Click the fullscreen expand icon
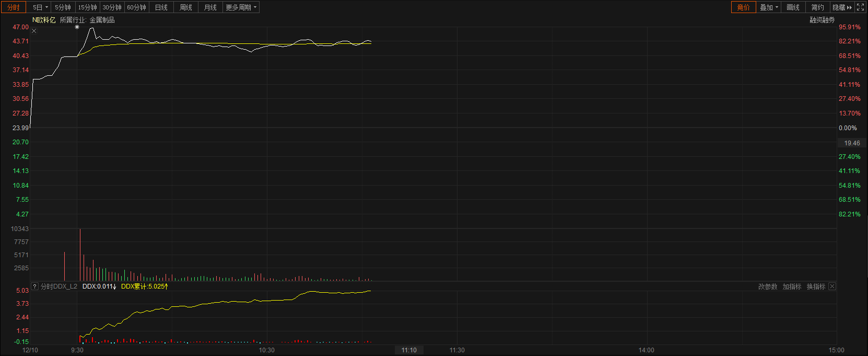The height and width of the screenshot is (356, 868). (861, 7)
